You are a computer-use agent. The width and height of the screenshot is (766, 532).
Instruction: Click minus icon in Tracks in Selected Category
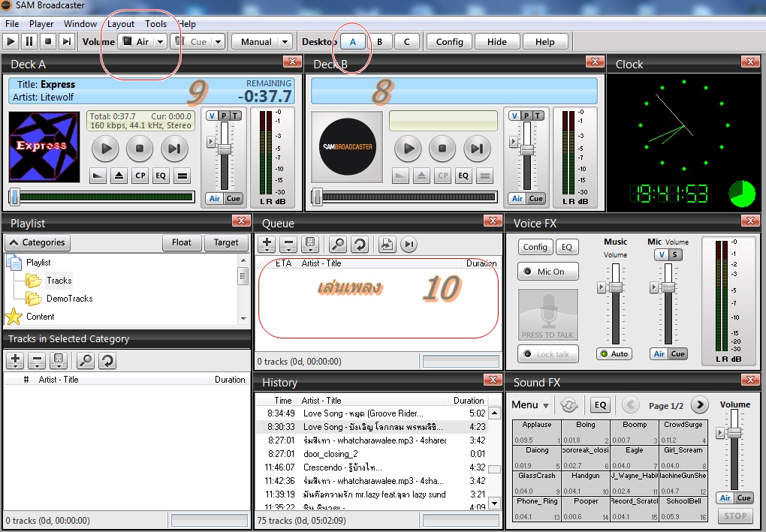(x=37, y=361)
